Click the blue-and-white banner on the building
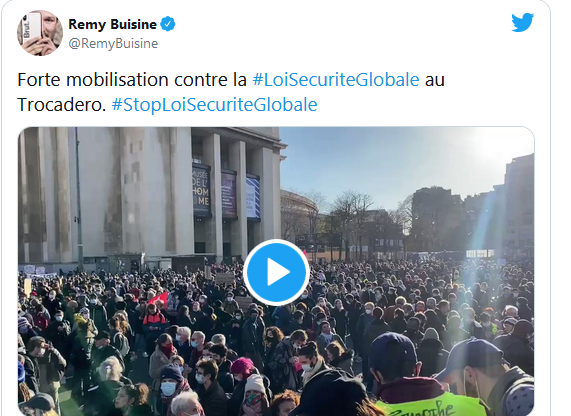571x416 pixels. (253, 197)
